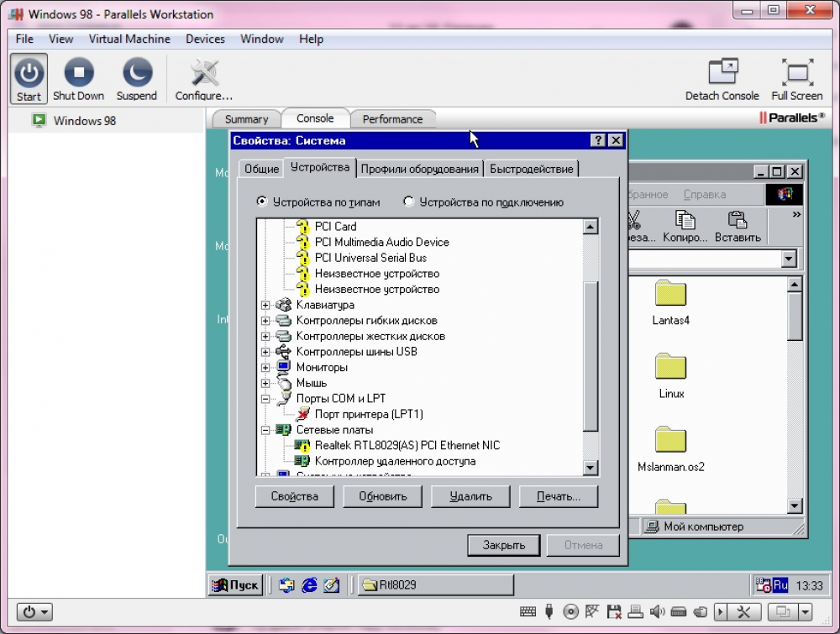The image size is (840, 634).
Task: Switch to Профили оборудования tab
Action: coord(419,169)
